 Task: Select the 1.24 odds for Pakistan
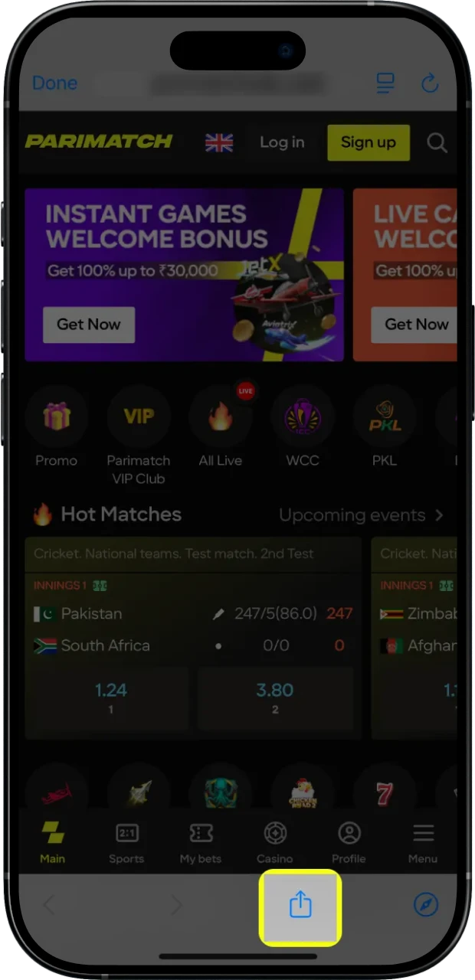(x=110, y=697)
